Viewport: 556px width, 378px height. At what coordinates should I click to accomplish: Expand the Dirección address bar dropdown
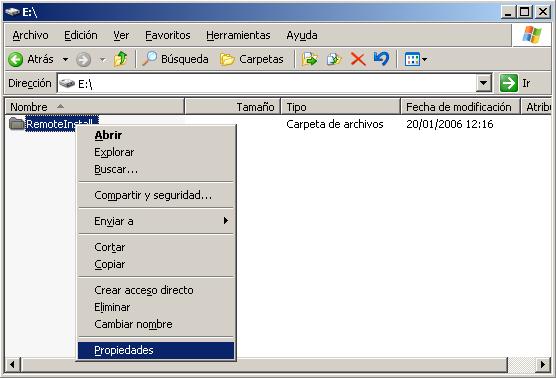coord(483,83)
